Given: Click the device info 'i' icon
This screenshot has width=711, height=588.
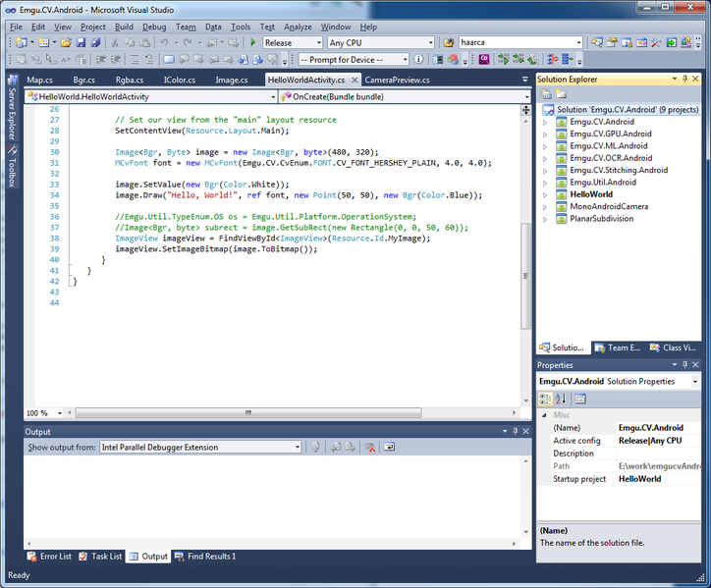Looking at the screenshot, I should pos(419,60).
